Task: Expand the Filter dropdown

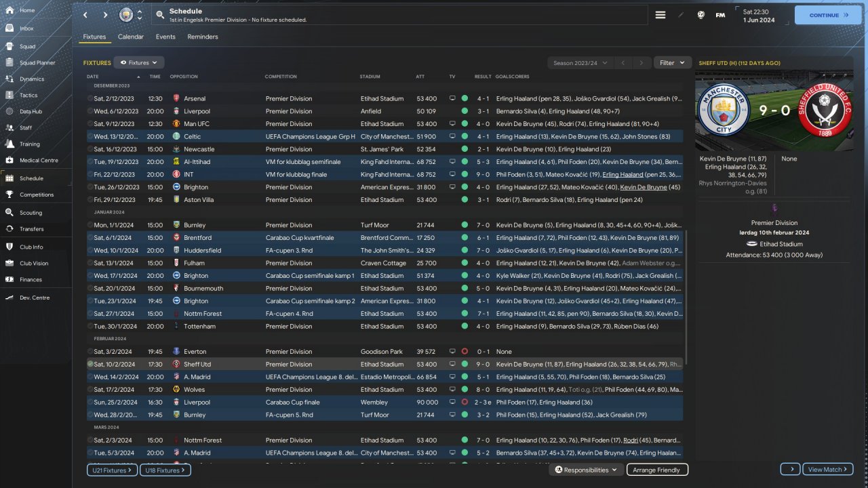Action: [672, 63]
